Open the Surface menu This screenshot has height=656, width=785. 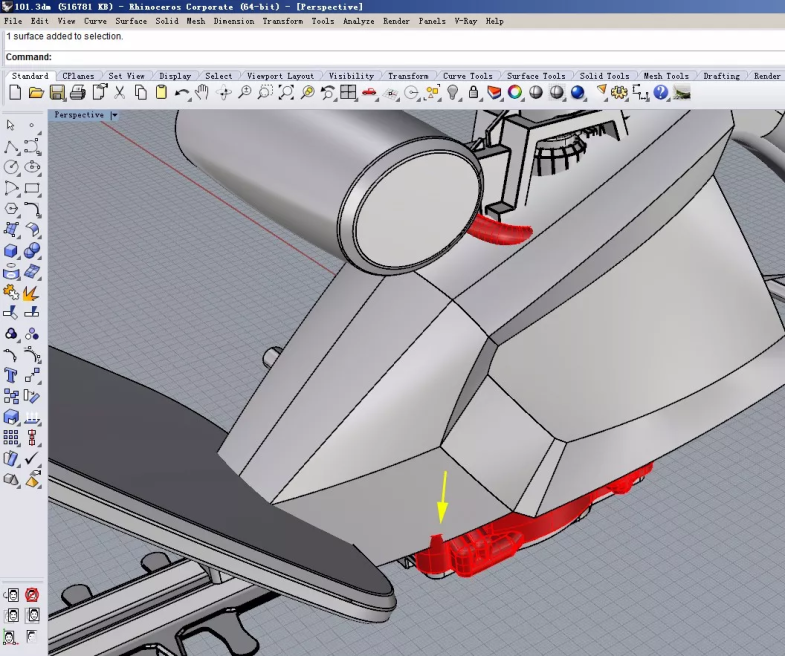click(131, 21)
